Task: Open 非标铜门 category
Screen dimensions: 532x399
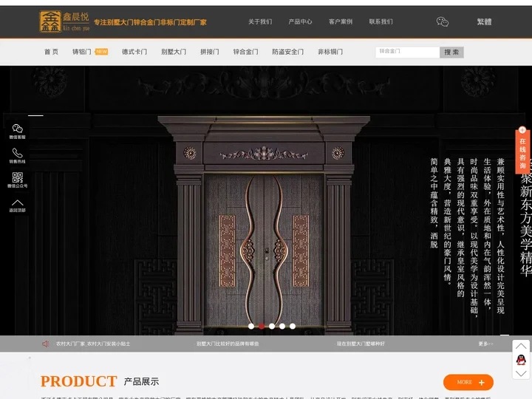Action: pyautogui.click(x=330, y=52)
